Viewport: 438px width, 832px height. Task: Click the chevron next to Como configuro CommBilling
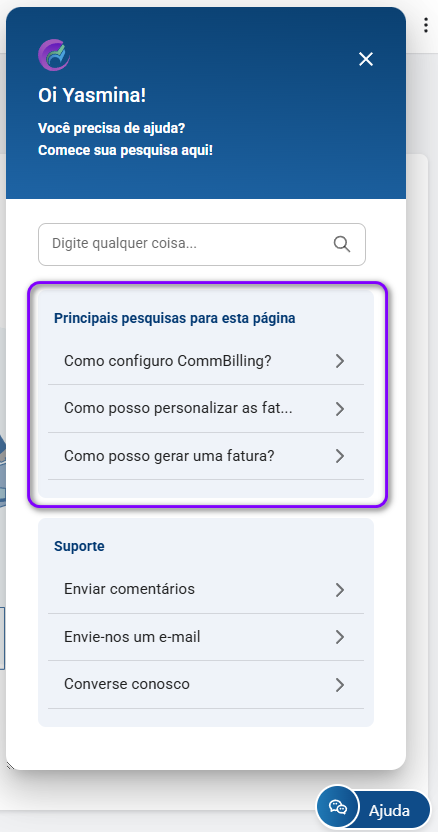[340, 361]
